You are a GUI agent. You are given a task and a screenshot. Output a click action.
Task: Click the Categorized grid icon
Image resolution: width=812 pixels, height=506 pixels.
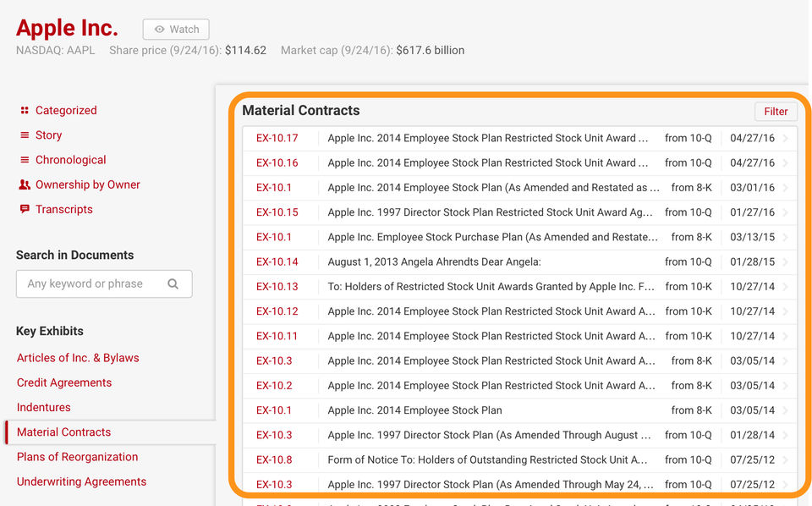[25, 110]
